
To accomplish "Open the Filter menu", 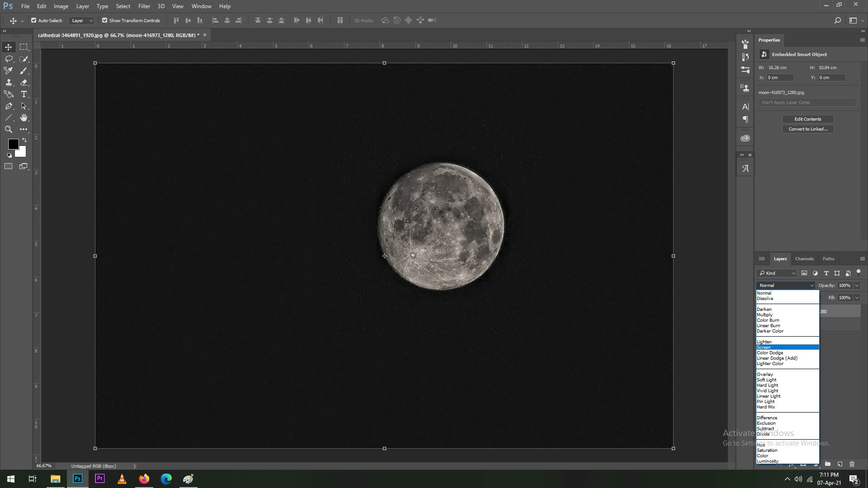I will (x=144, y=6).
